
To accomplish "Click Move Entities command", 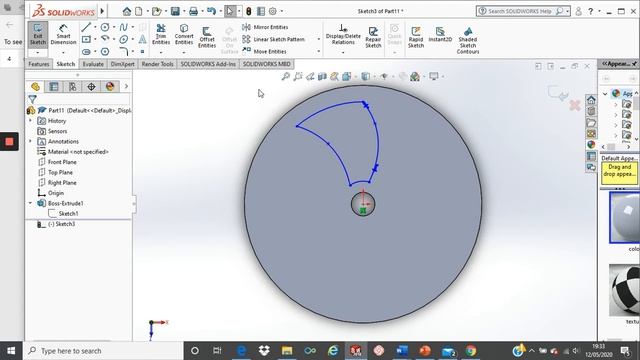I will tap(264, 51).
